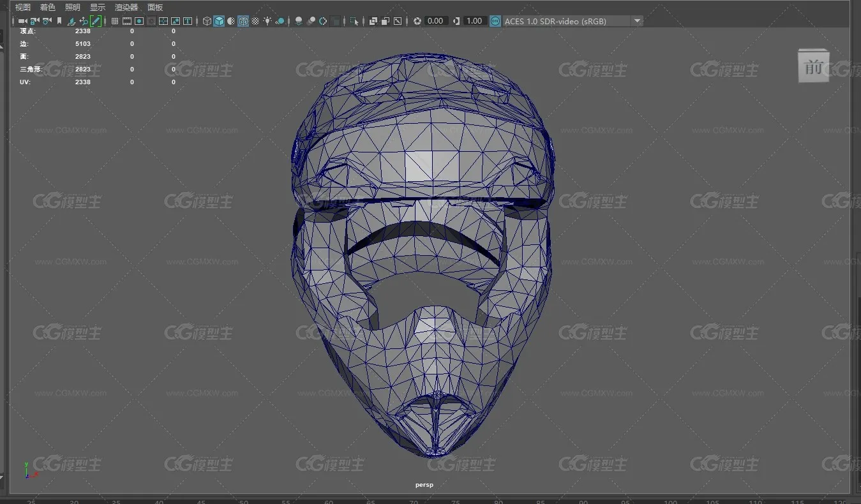Viewport: 861px width, 504px height.
Task: Click the 顶点 count 2338
Action: pos(83,31)
